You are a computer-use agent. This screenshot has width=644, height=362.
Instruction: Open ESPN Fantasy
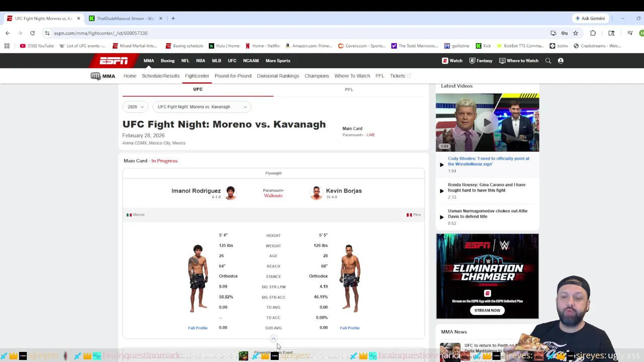coord(480,61)
